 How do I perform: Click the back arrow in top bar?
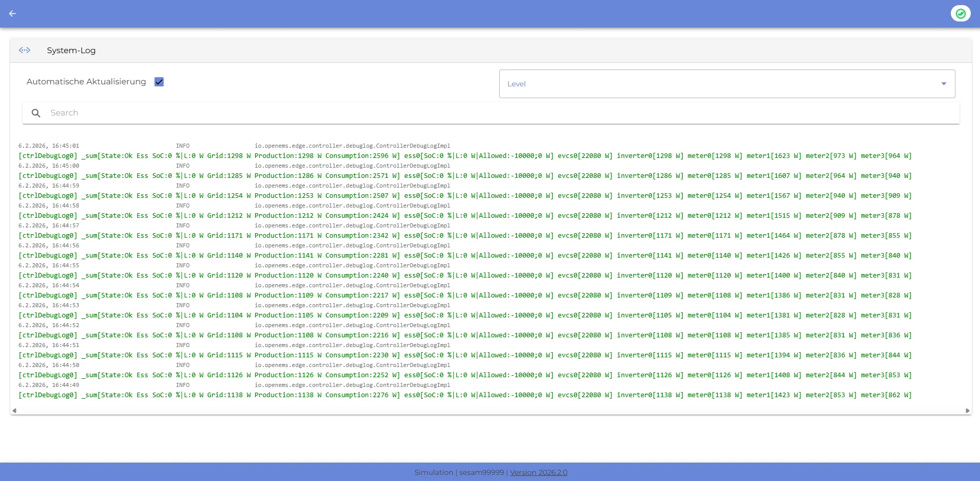tap(13, 14)
